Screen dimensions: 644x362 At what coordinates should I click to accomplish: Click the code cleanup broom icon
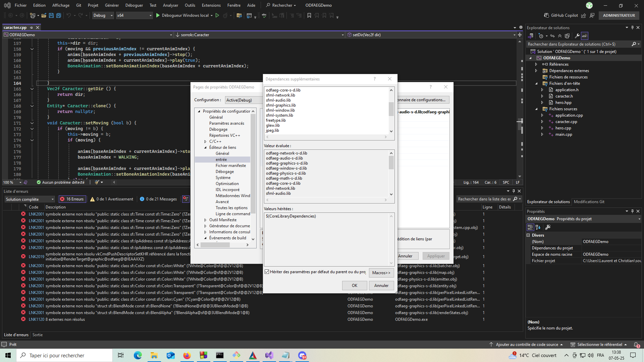pyautogui.click(x=97, y=182)
